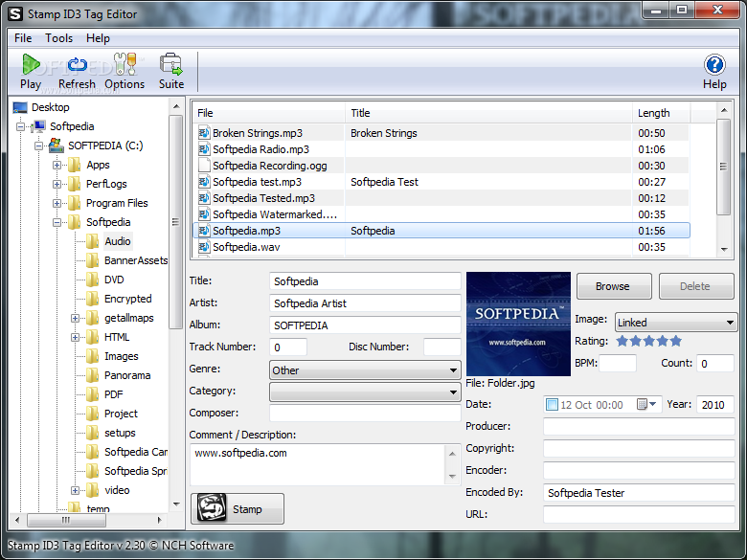Open the Options toolbar icon
747x560 pixels.
[124, 64]
